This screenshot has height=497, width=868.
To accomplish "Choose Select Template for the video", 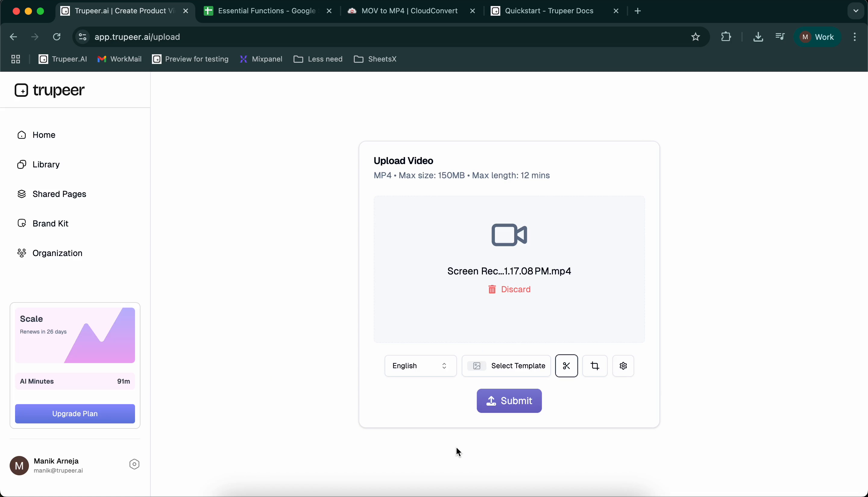I will point(506,366).
